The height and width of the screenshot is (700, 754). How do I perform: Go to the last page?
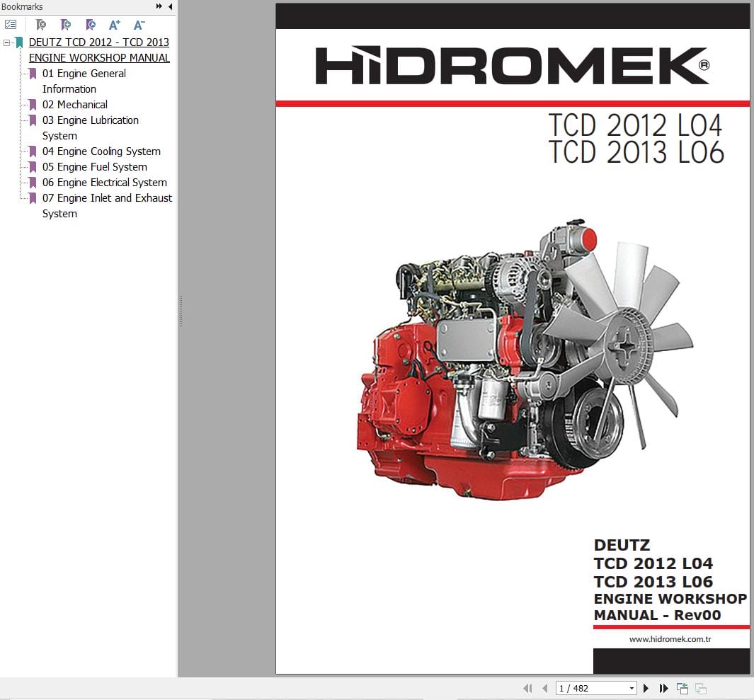663,687
